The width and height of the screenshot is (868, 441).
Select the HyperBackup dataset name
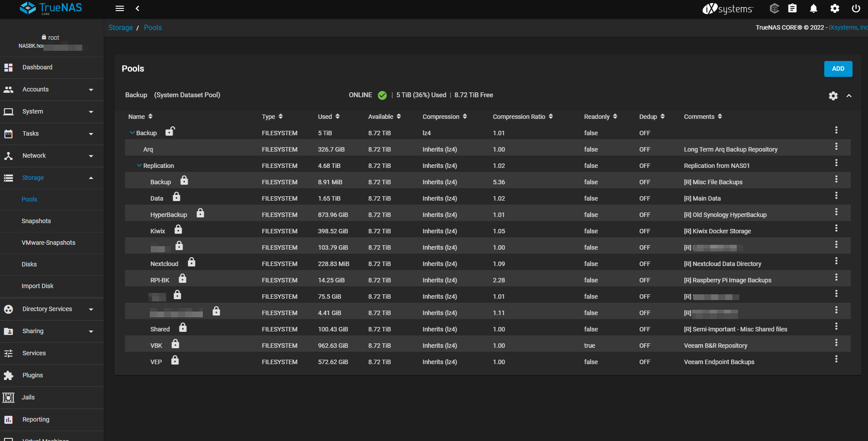point(169,215)
